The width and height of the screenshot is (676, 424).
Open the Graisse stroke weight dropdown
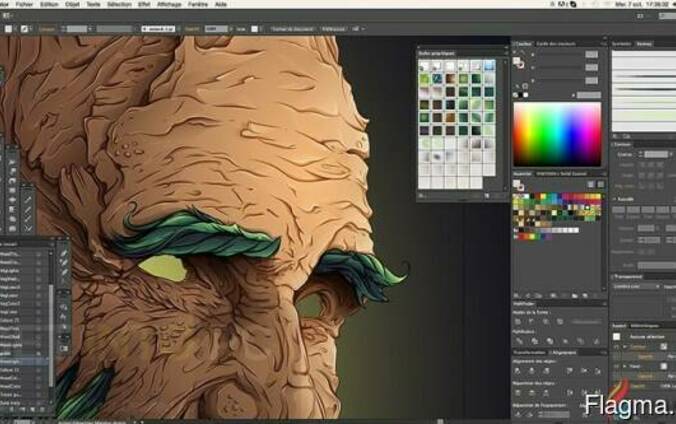coord(671,154)
